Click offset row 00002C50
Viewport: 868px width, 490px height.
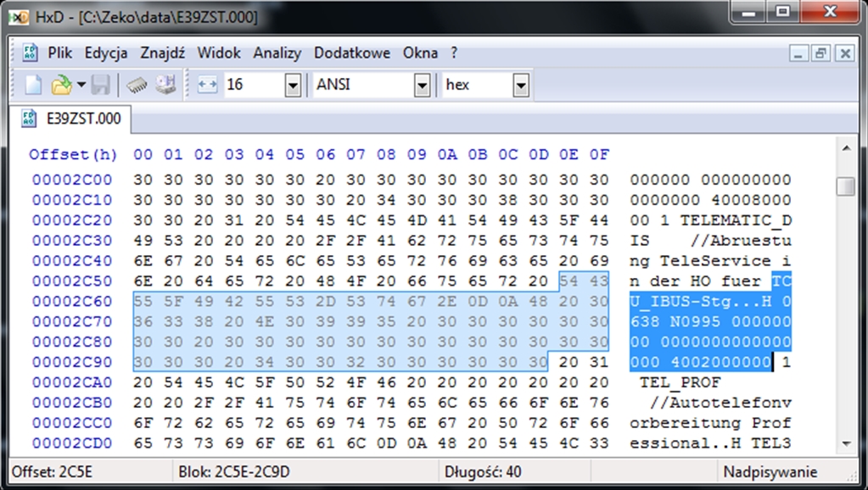click(72, 281)
